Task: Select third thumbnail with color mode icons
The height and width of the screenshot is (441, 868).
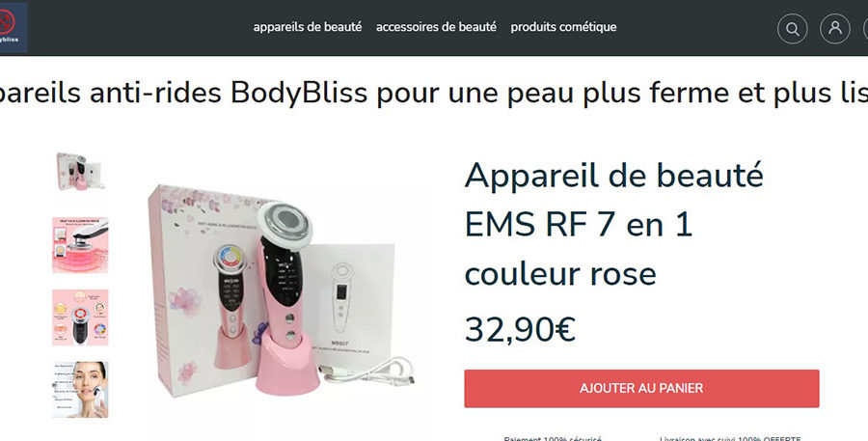Action: point(80,317)
